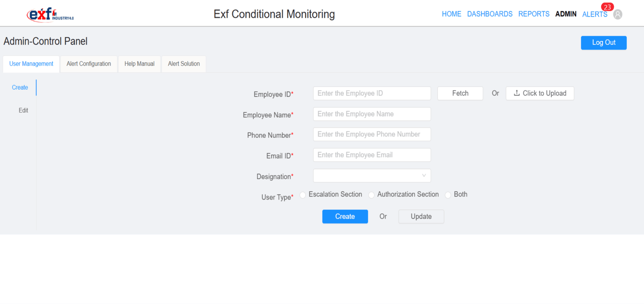Click the Exf Industry 4.0 logo
The image size is (644, 304).
coord(50,15)
